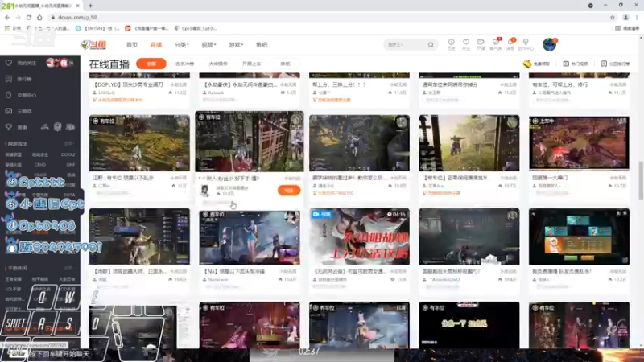Click third league logo beside 赛事
This screenshot has height=362, width=644.
point(70,127)
